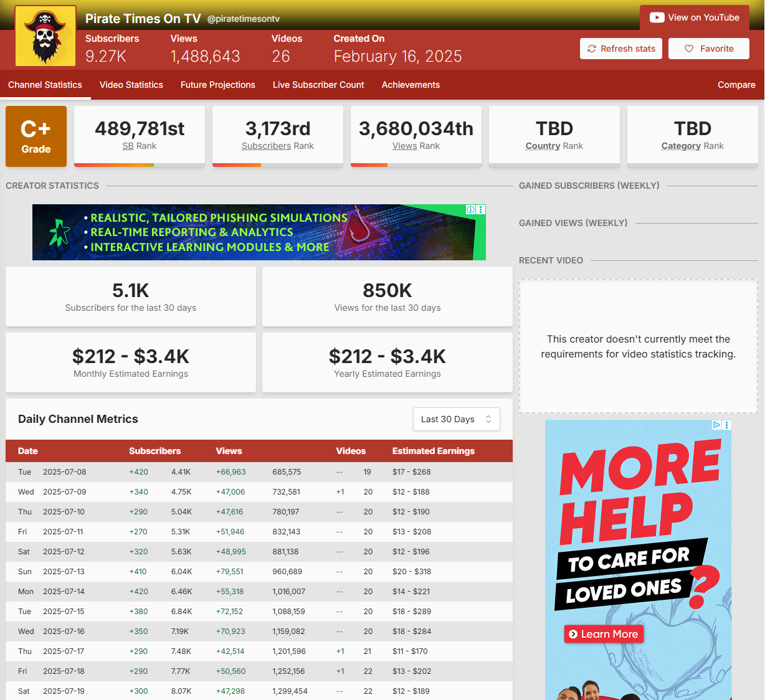Click the 2025-07-17 date cell
The height and width of the screenshot is (700, 765).
point(64,651)
